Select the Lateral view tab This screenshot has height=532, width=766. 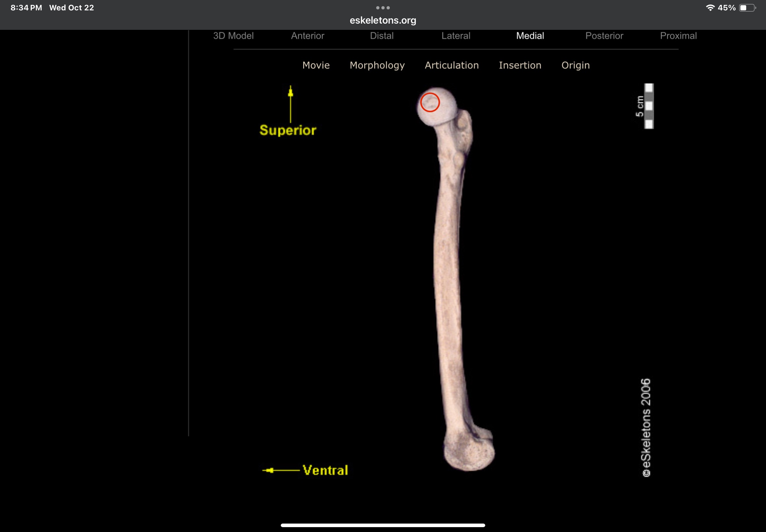click(x=456, y=36)
